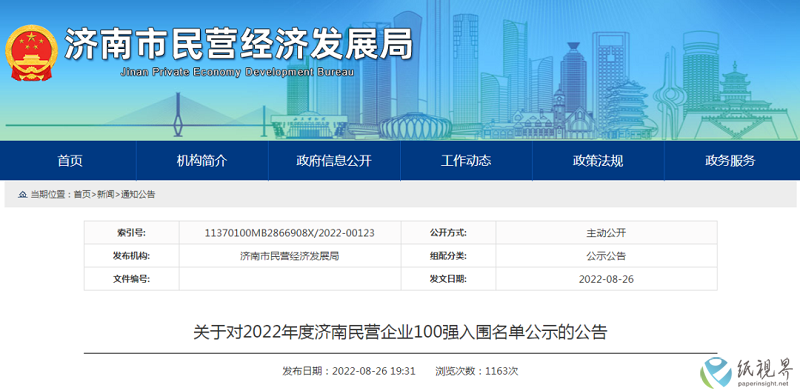The image size is (800, 391).
Task: Click the 首页 breadcrumb link
Action: click(82, 194)
